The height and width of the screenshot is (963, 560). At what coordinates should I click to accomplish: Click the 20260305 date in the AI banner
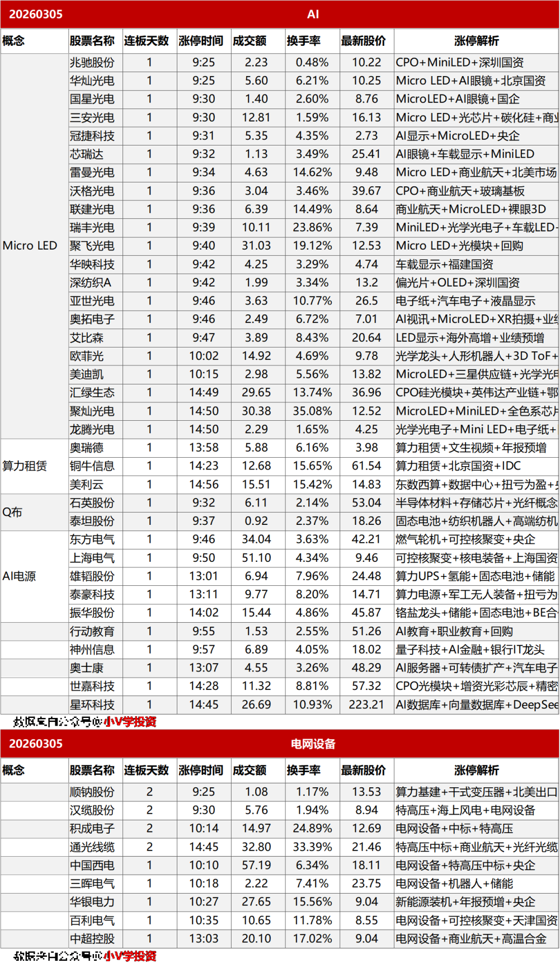tap(36, 15)
